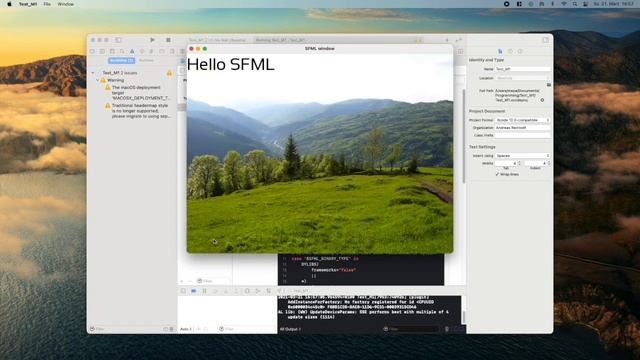Collapse the Test_M1 2 issues row
The height and width of the screenshot is (360, 640).
(93, 73)
